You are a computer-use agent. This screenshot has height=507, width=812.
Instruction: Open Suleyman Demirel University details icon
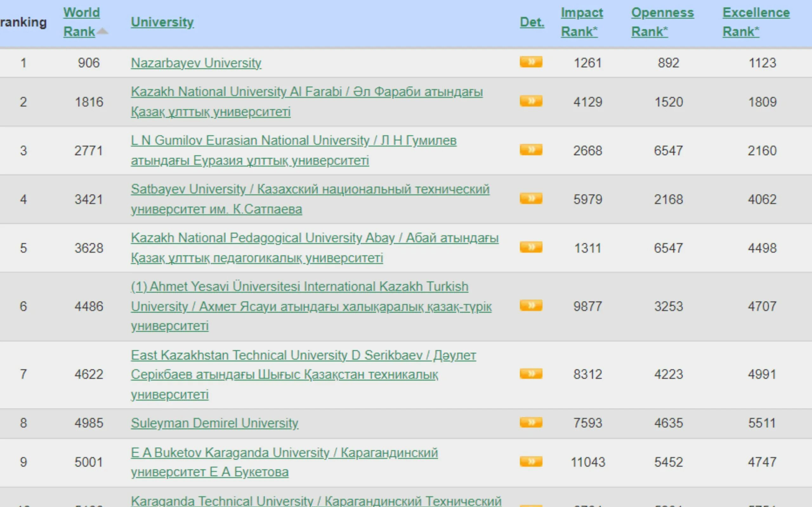[x=531, y=422]
